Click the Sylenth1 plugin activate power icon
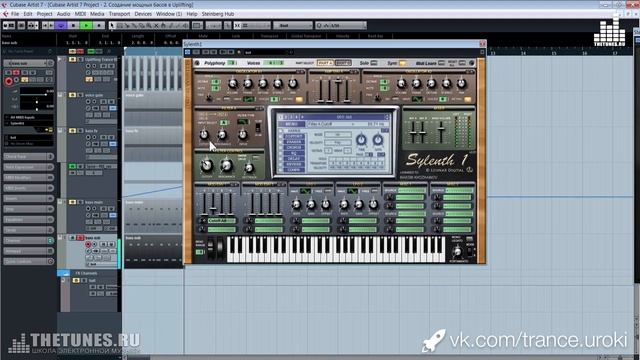Screen dimensions: 640x360 (188, 52)
